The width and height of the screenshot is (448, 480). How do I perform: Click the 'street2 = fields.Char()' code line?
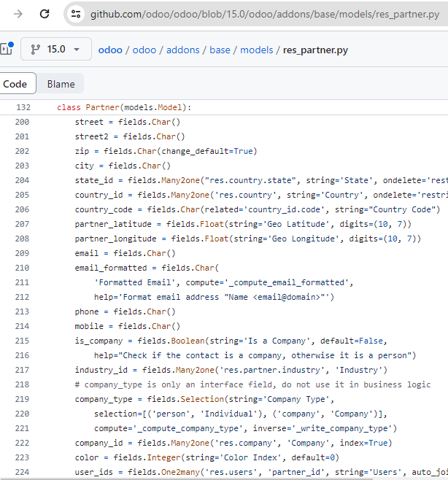point(130,136)
